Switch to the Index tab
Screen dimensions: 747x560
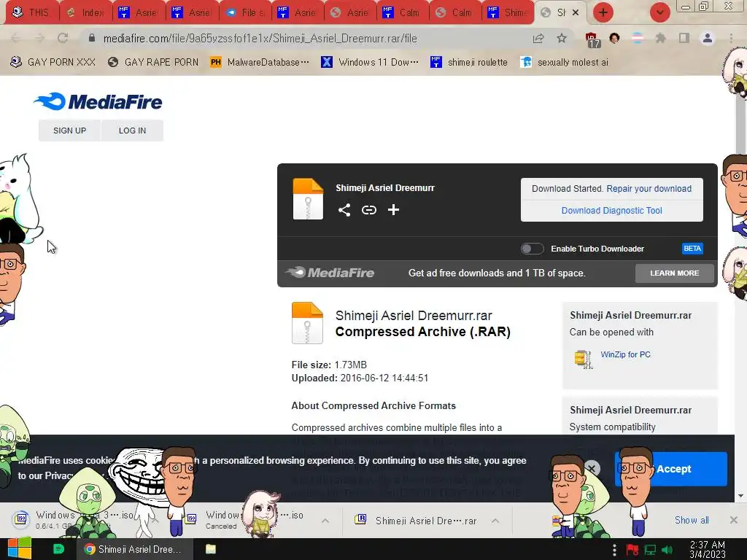pyautogui.click(x=86, y=12)
